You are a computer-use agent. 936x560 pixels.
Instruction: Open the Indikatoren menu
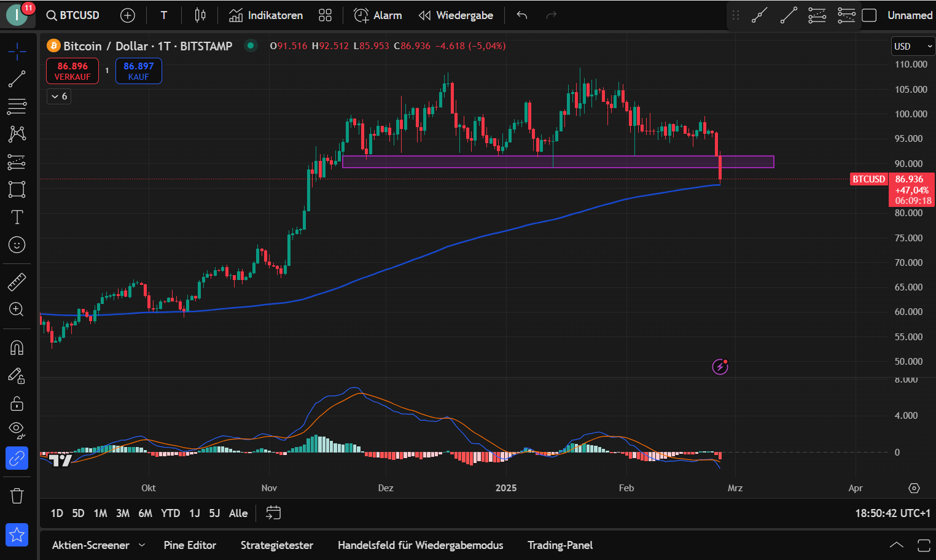(x=266, y=15)
